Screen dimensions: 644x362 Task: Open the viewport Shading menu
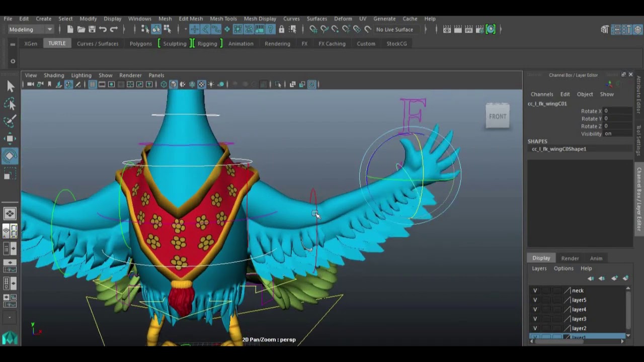click(x=54, y=75)
